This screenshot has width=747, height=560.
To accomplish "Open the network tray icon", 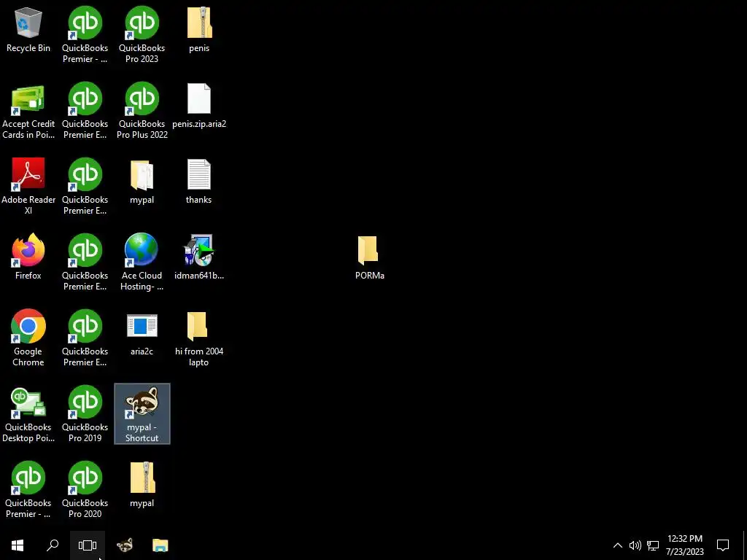I will [653, 545].
